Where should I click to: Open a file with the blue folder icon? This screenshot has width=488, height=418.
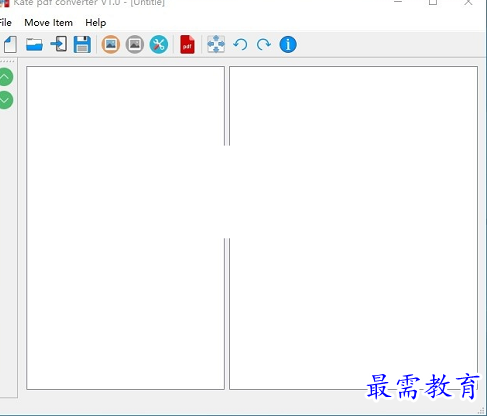pyautogui.click(x=34, y=44)
